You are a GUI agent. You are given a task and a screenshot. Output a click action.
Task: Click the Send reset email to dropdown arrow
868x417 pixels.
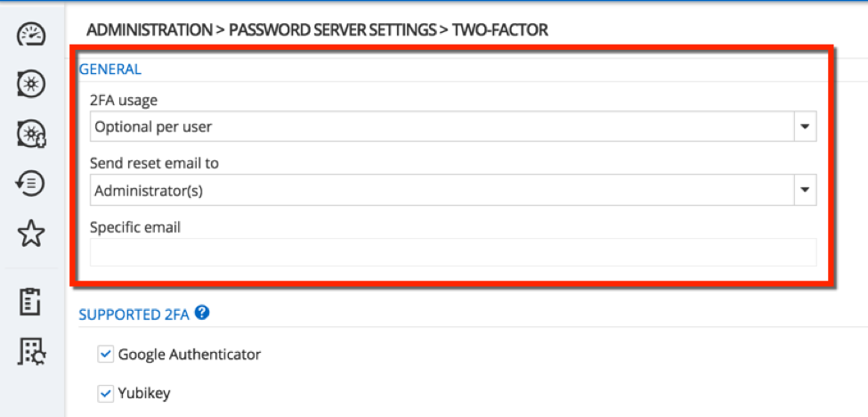[805, 189]
